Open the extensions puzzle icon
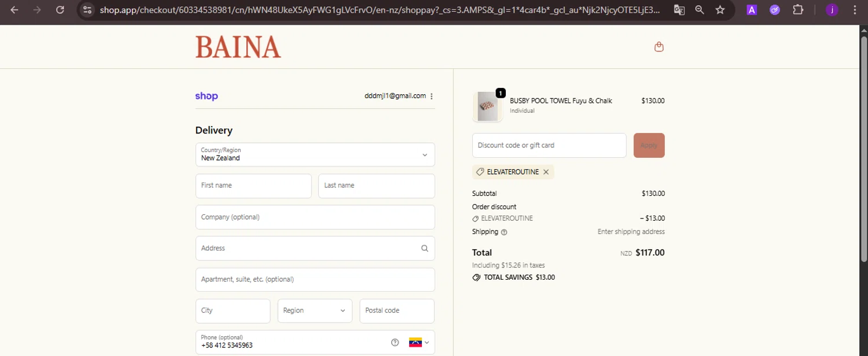Image resolution: width=868 pixels, height=356 pixels. (798, 10)
